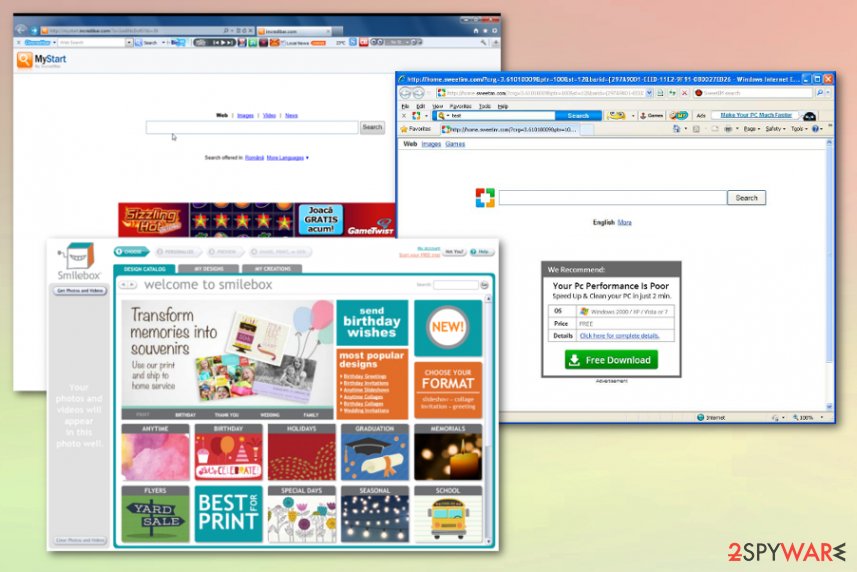The image size is (857, 572).
Task: Click the Bing logo on the Incredibar toolbar
Action: 178,42
